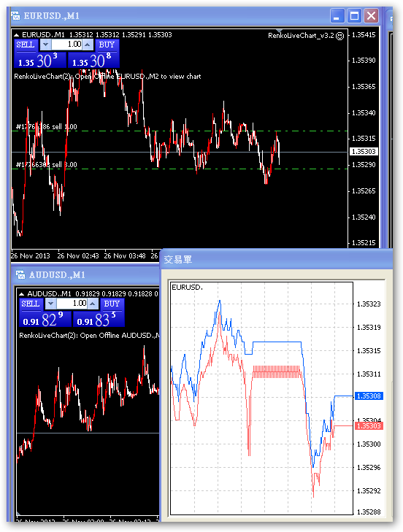Collapse AUDUSD one-click trading panel triangle
This screenshot has width=403, height=532.
22,294
